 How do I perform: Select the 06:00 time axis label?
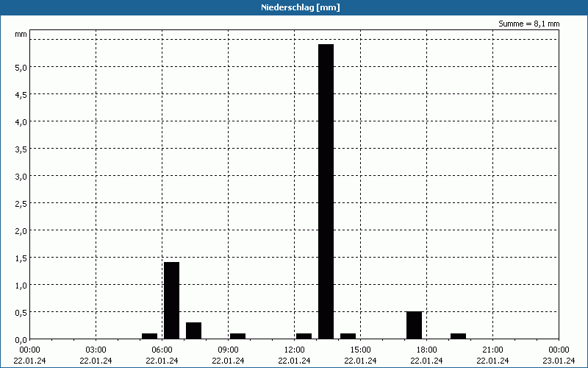162,350
